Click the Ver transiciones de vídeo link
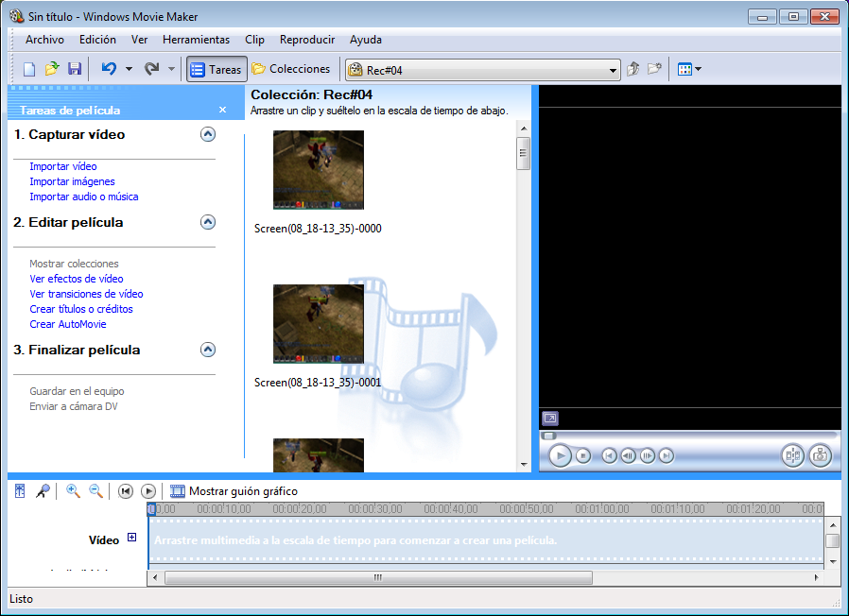This screenshot has height=616, width=849. [86, 294]
